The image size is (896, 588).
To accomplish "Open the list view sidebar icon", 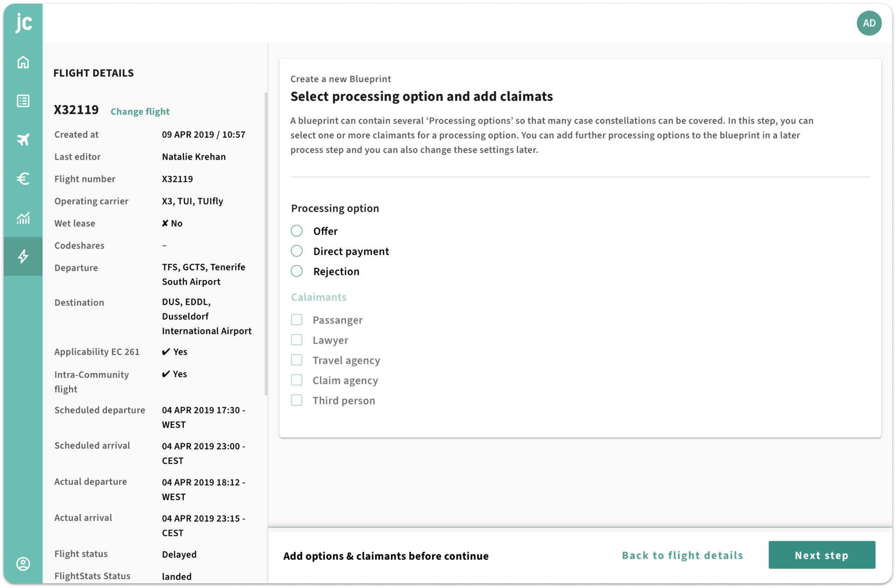I will [23, 101].
